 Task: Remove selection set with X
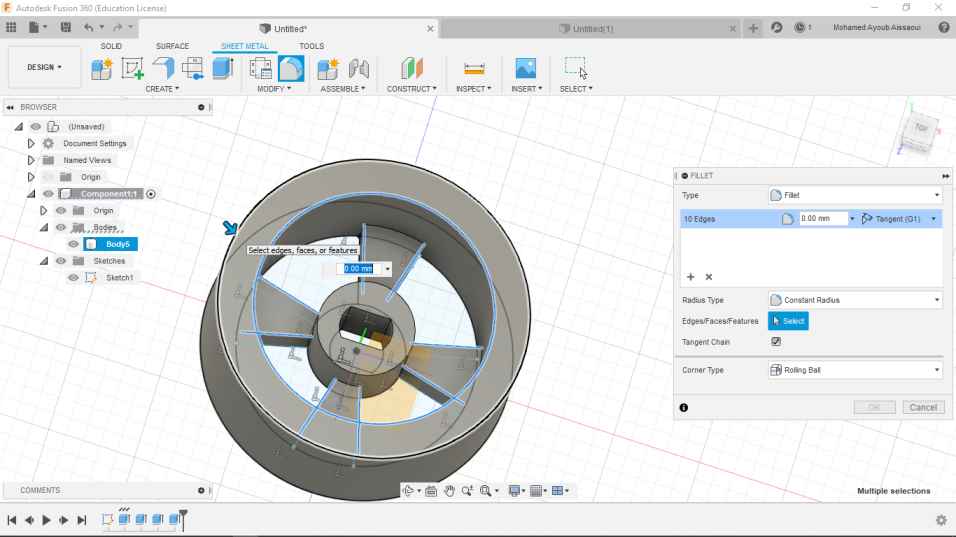tap(708, 277)
